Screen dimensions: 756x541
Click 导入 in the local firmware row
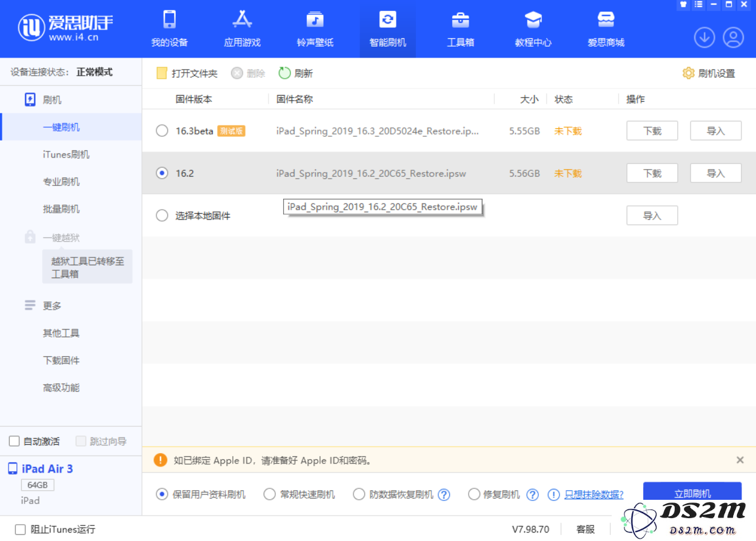(652, 216)
